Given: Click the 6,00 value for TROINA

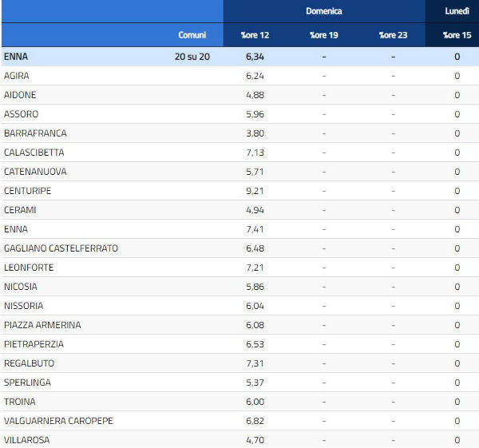Looking at the screenshot, I should click(255, 402).
